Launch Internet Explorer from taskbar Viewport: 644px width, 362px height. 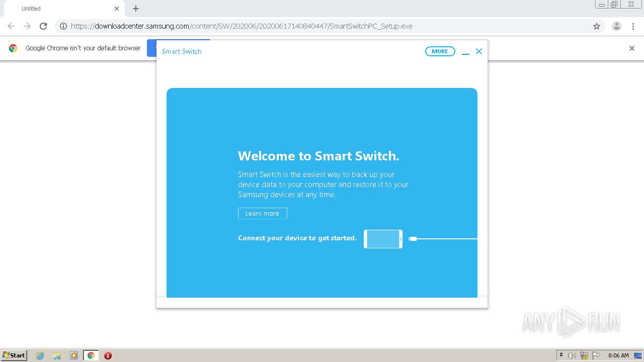click(x=40, y=355)
